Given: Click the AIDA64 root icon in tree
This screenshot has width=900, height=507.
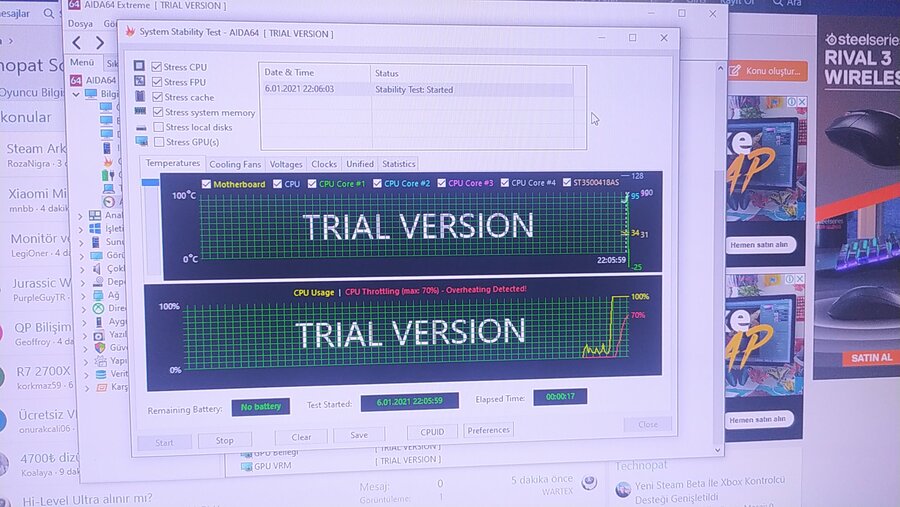Looking at the screenshot, I should point(76,80).
